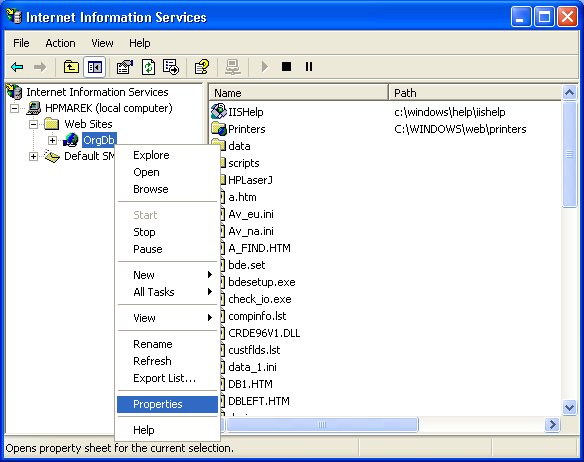Select the compinfo.lst file row
This screenshot has width=584, height=462.
click(x=257, y=316)
